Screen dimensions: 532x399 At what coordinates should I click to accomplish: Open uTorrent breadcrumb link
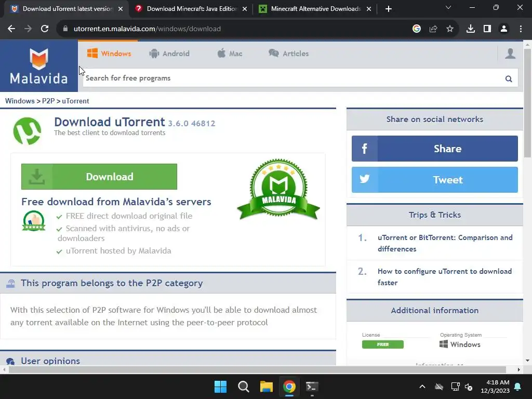click(75, 101)
